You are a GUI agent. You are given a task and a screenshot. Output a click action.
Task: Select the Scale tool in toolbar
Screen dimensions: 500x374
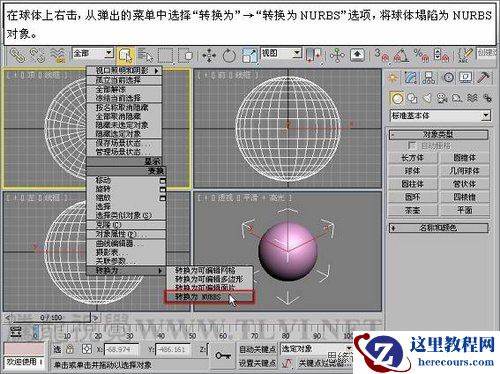click(x=250, y=56)
